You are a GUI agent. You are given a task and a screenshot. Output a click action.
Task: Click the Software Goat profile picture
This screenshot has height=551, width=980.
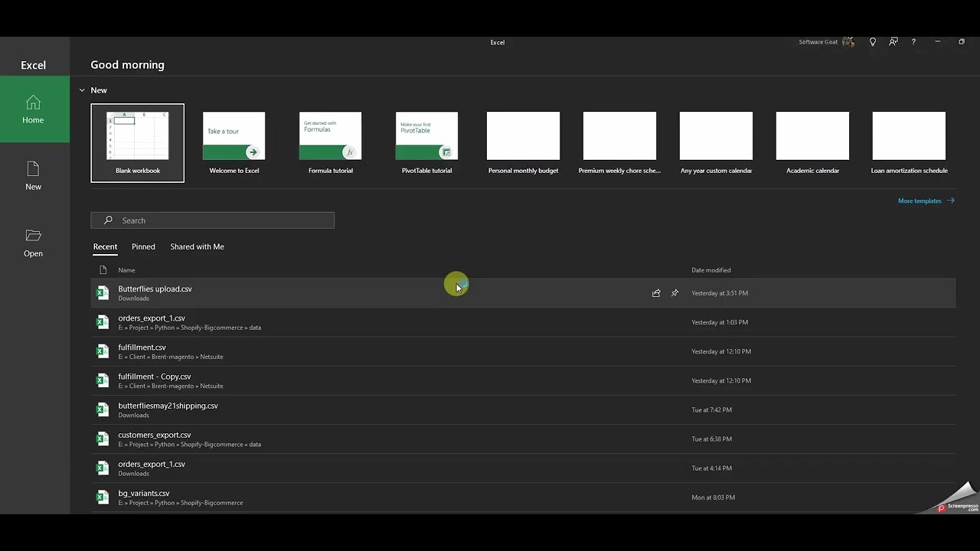point(848,42)
